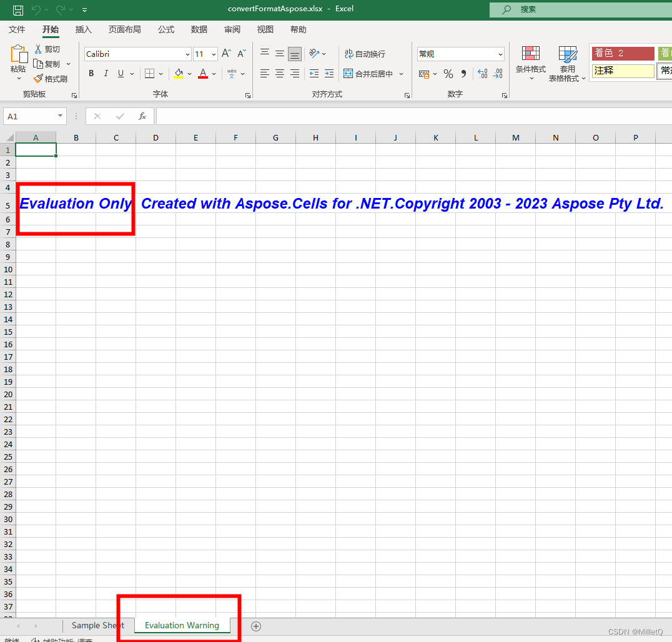Increase font size

(226, 54)
